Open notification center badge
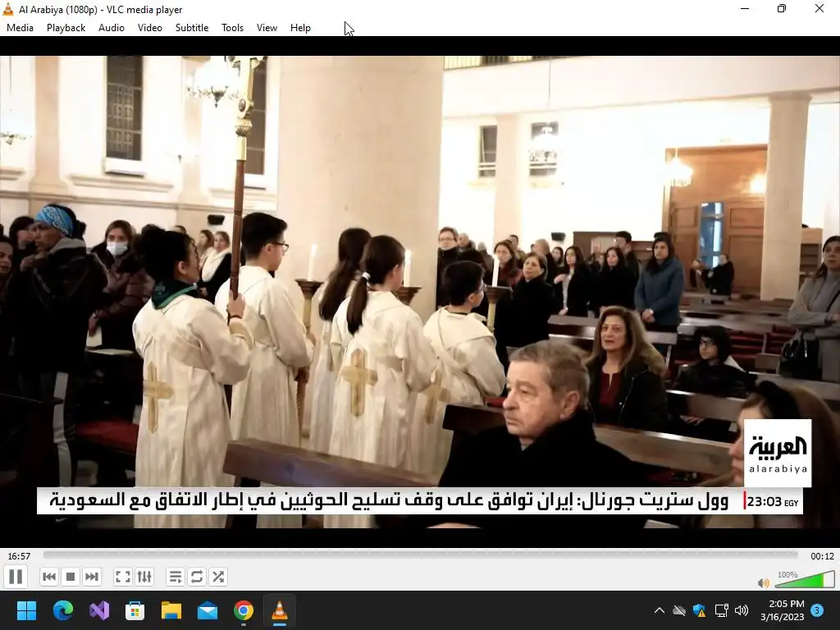 point(818,610)
